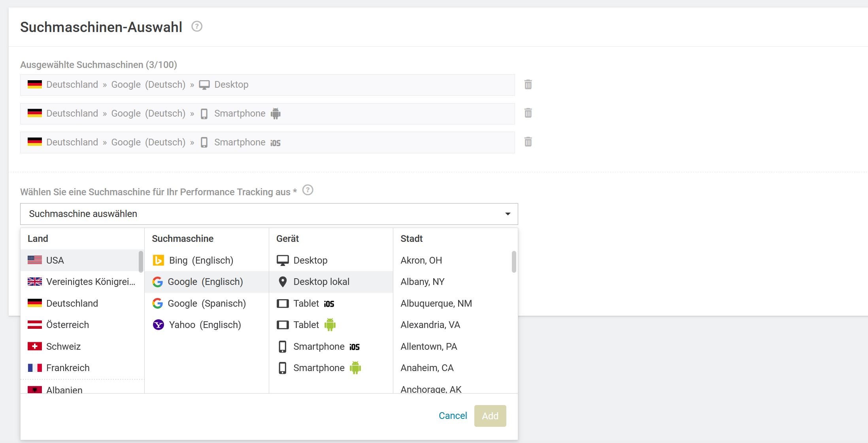Image resolution: width=868 pixels, height=443 pixels.
Task: Click the dropdown arrow of search engine selector
Action: point(508,214)
